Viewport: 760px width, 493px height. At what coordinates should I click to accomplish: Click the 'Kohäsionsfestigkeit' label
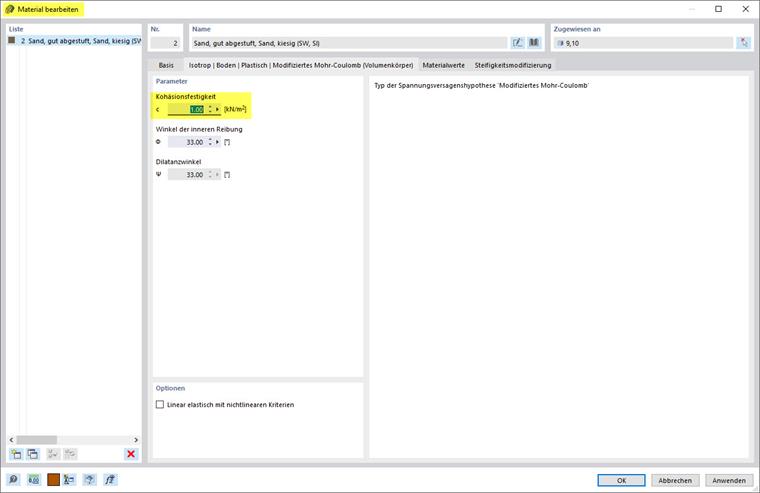[186, 96]
